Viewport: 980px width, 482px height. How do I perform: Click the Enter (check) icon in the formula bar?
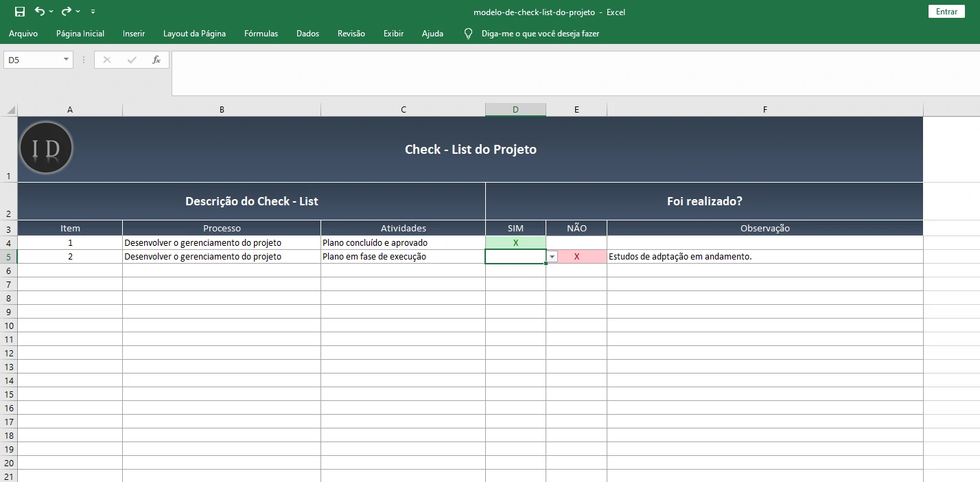pos(132,60)
